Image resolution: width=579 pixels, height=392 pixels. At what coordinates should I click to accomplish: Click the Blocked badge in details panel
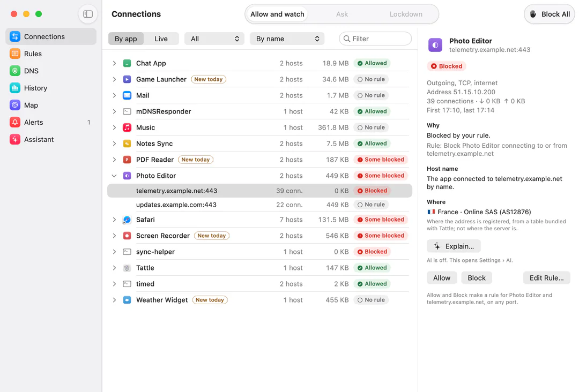pyautogui.click(x=447, y=66)
